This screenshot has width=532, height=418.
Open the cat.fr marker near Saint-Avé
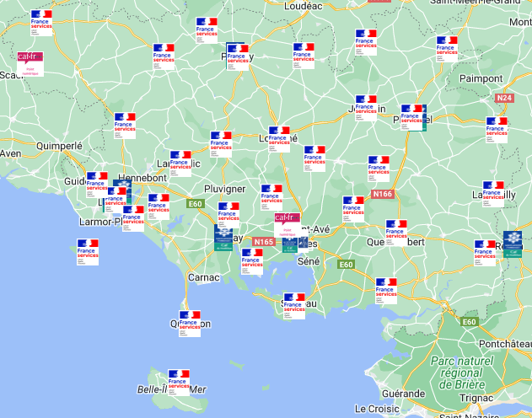pos(287,226)
